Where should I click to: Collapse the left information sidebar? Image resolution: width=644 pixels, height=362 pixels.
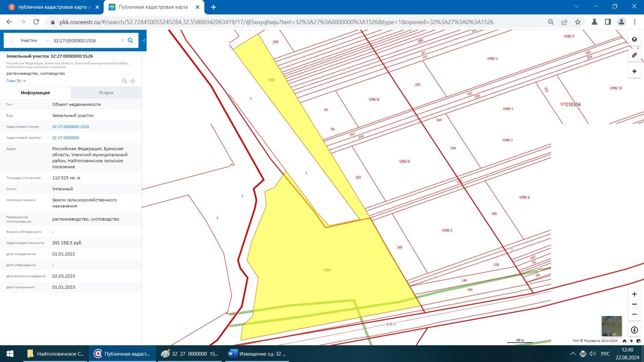pos(144,41)
